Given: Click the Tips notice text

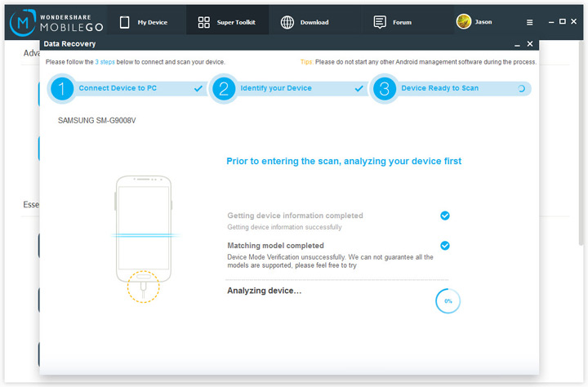Looking at the screenshot, I should click(418, 62).
